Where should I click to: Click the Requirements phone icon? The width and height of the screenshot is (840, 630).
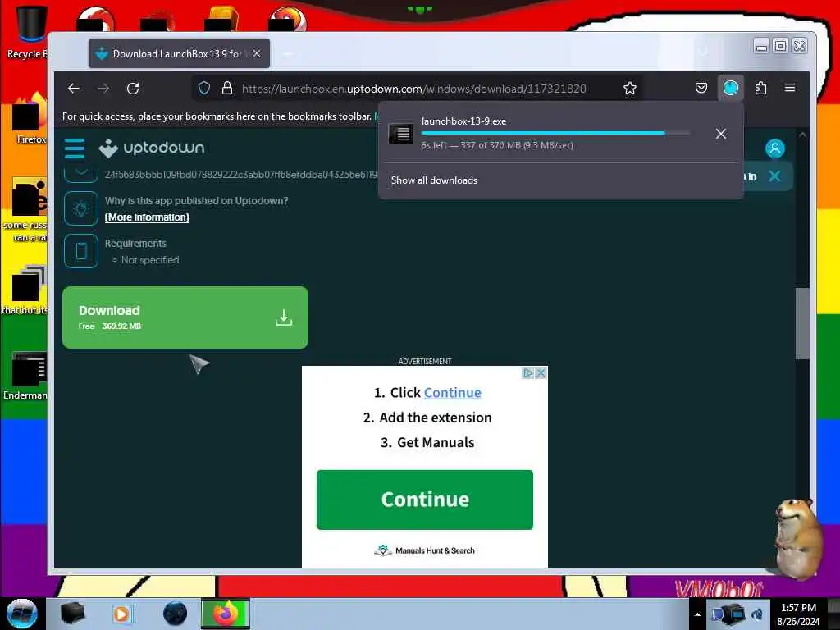(81, 251)
